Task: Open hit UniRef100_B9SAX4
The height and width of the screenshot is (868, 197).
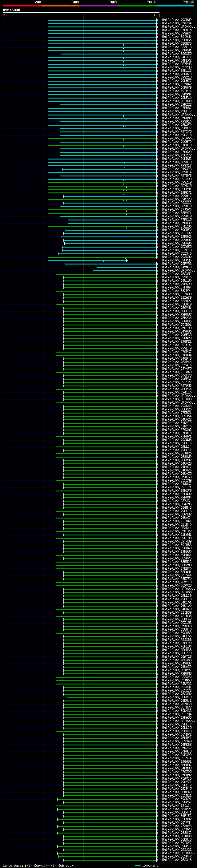Action: pyautogui.click(x=177, y=33)
